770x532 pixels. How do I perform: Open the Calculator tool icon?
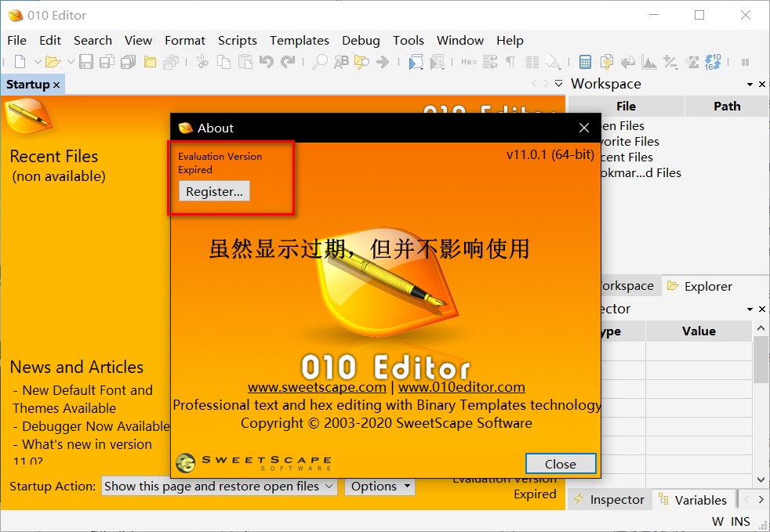(x=585, y=62)
